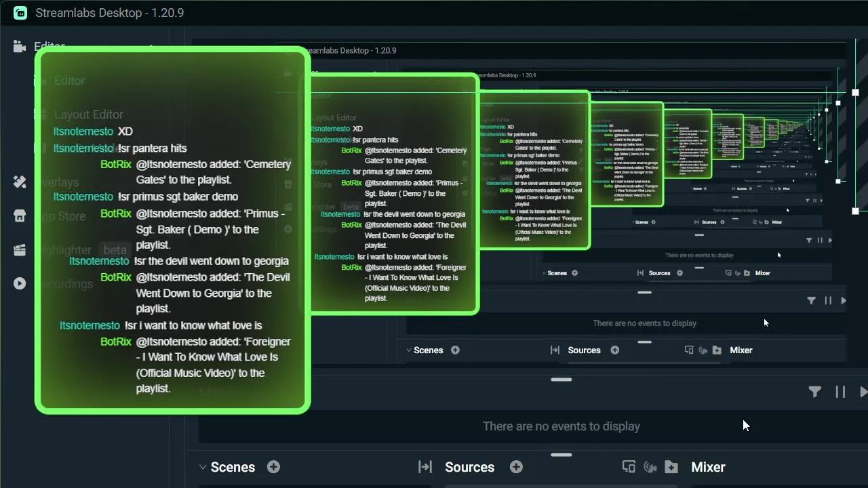The height and width of the screenshot is (488, 868).
Task: Open the Recordings play-circle icon in the sidebar
Action: 20,283
